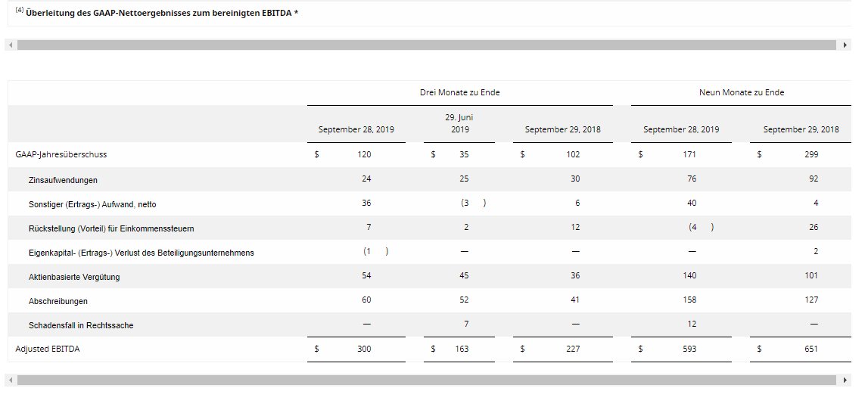This screenshot has height=413, width=868.
Task: Select the 'GAAP-Jahresüberschuss' row label
Action: [61, 154]
